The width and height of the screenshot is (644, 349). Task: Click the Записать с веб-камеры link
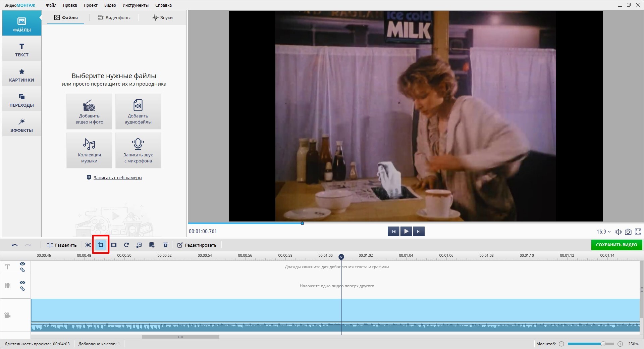[117, 178]
